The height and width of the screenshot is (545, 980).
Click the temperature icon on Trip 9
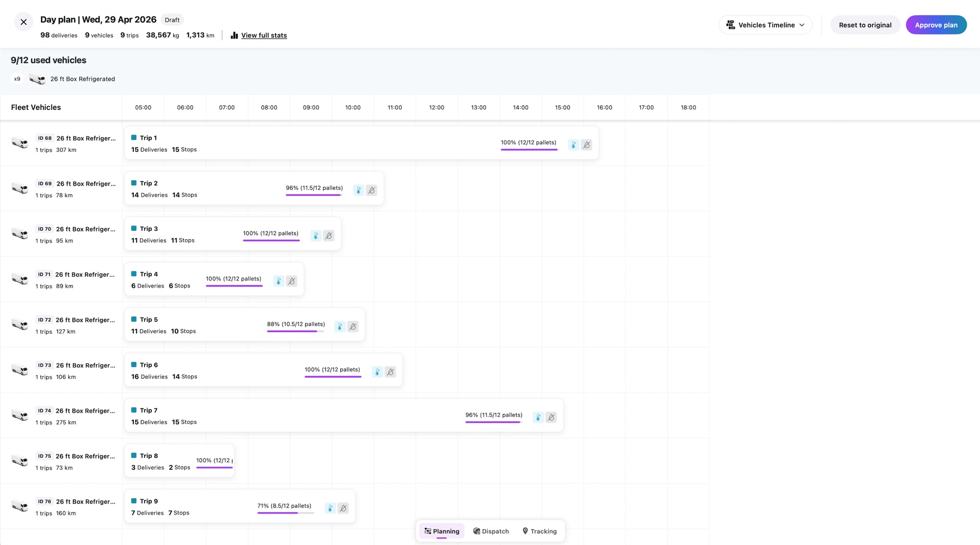coord(330,508)
